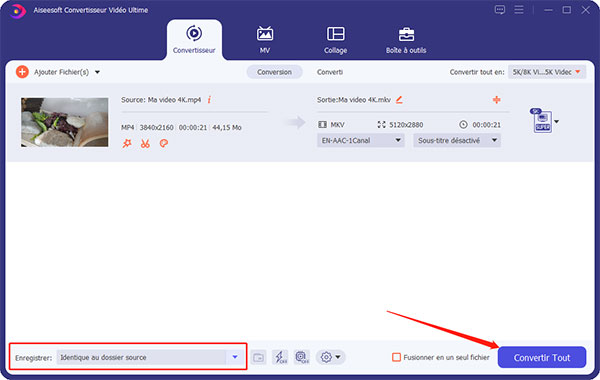This screenshot has width=600, height=380.
Task: Open the Boîte à outils tab
Action: (x=406, y=40)
